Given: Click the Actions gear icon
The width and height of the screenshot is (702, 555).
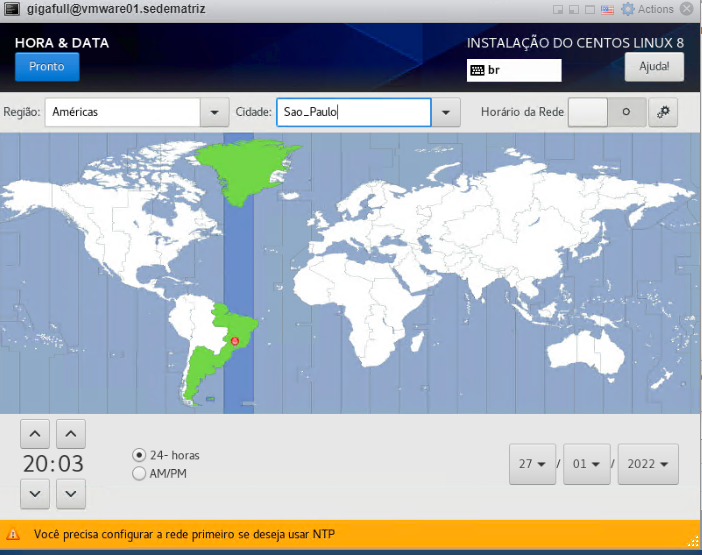Looking at the screenshot, I should point(628,9).
